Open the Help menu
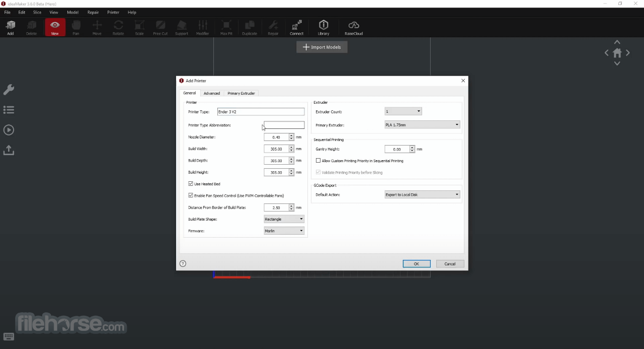Image resolution: width=644 pixels, height=349 pixels. pyautogui.click(x=132, y=12)
